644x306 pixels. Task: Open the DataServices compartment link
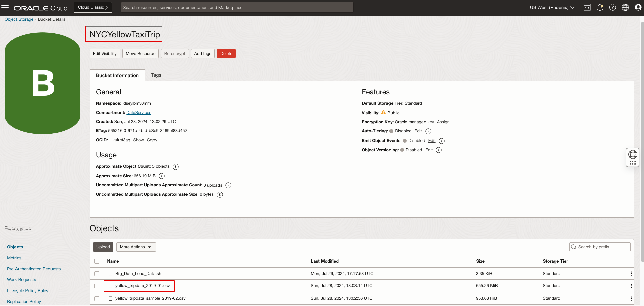click(139, 113)
